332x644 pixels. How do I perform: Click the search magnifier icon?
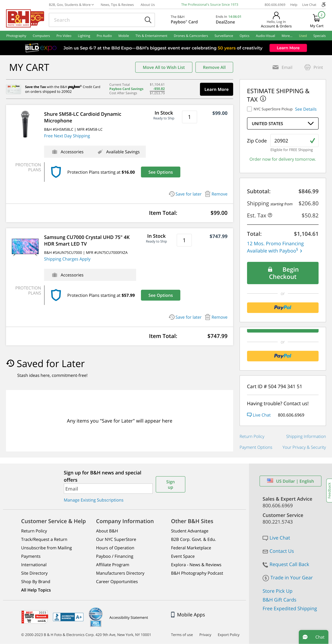pos(148,20)
